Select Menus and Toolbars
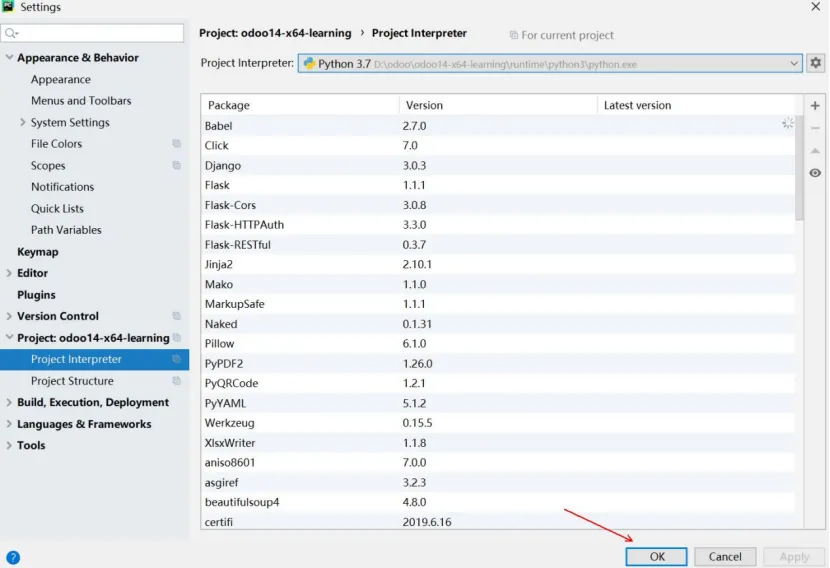Screen dimensions: 830x568 coord(81,101)
